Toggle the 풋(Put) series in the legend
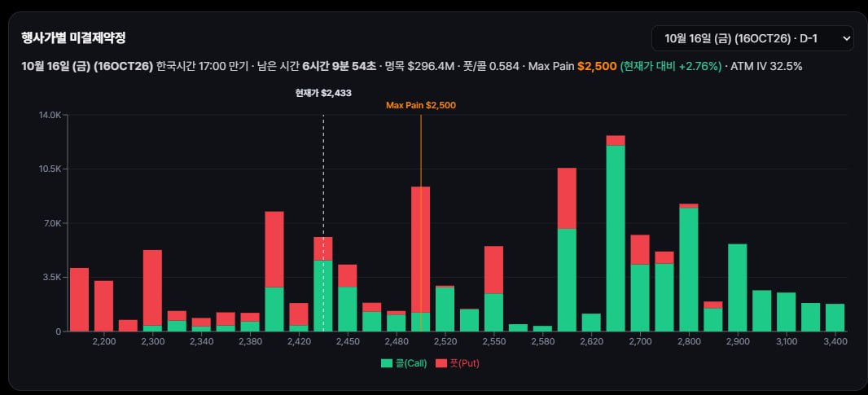This screenshot has width=868, height=395. click(x=457, y=363)
